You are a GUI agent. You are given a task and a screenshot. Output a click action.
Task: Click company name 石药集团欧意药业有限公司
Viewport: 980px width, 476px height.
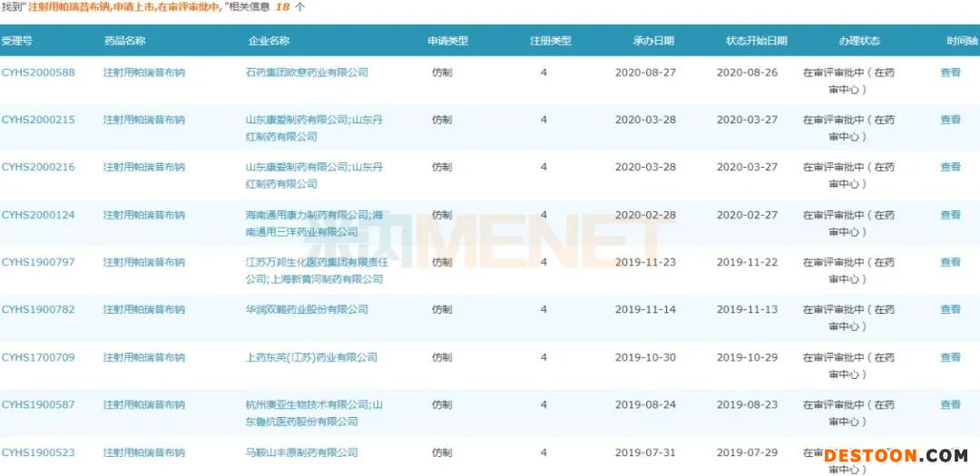[x=307, y=73]
